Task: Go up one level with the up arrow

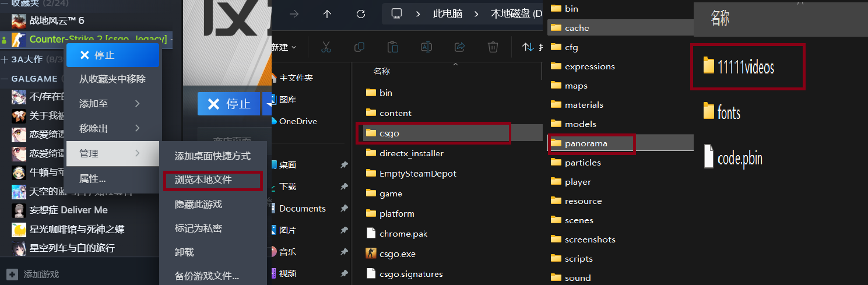Action: pos(327,13)
